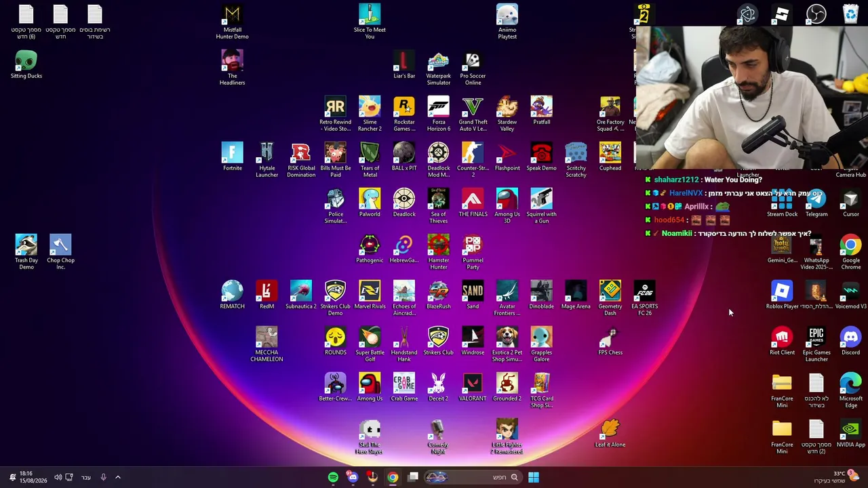Show hidden system tray icons
This screenshot has height=488, width=868.
117,477
